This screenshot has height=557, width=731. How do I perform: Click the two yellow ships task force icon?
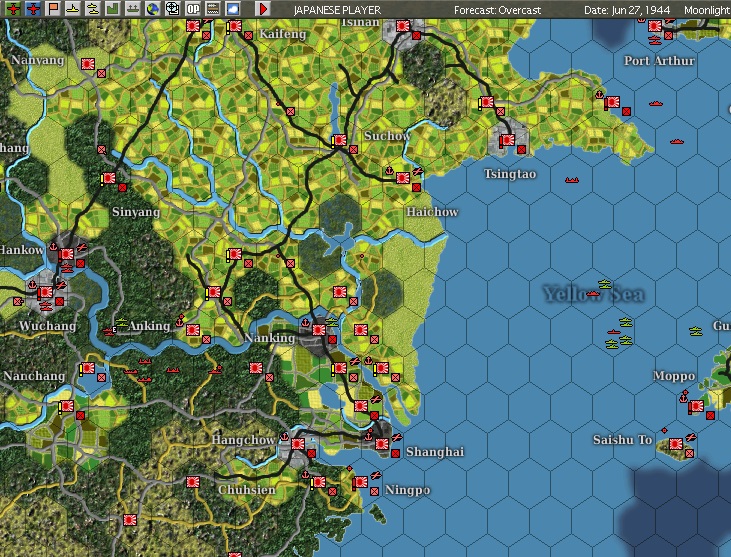[93, 8]
